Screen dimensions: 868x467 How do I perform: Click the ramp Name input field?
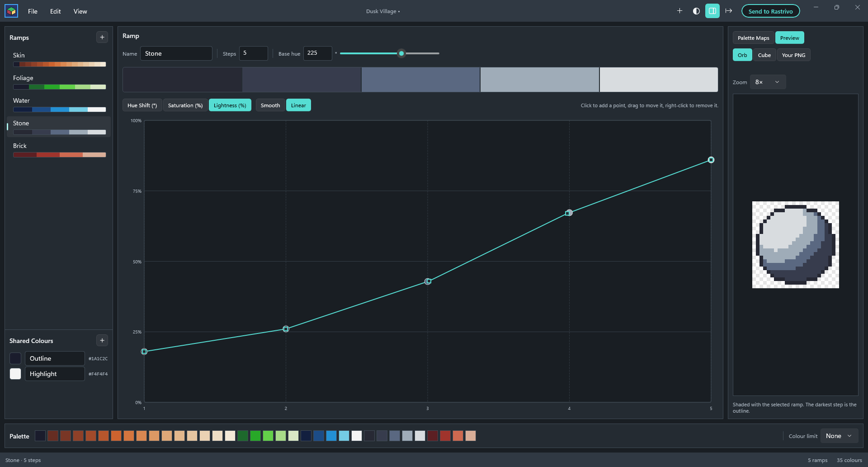click(176, 53)
